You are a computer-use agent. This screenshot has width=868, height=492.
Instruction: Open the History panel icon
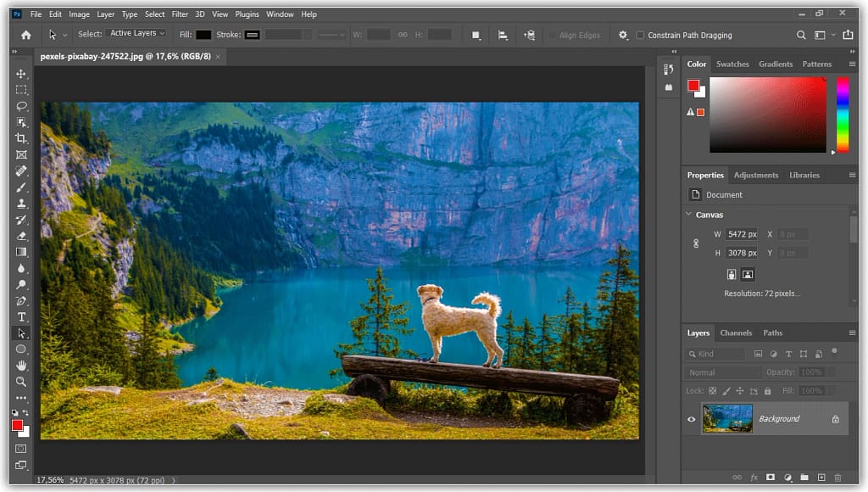point(669,70)
